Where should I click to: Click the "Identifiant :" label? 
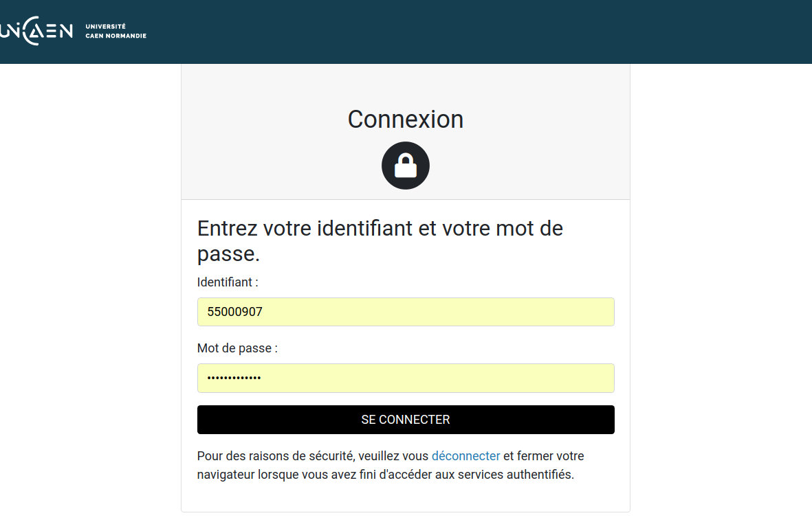(228, 282)
